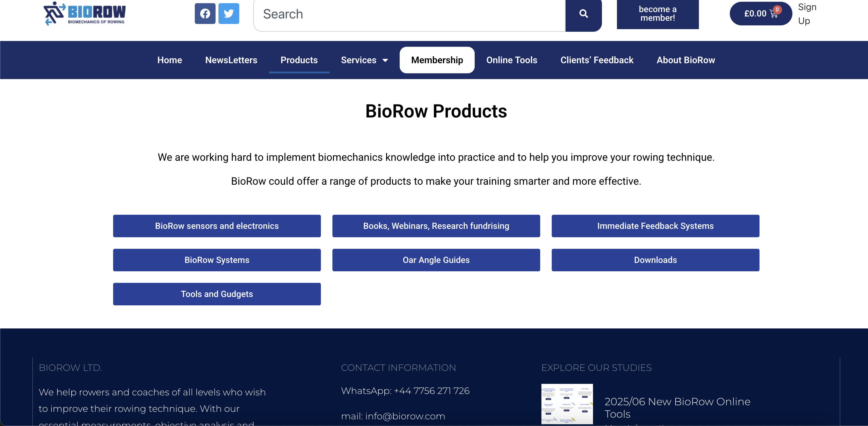Open the Twitter social icon

[229, 14]
